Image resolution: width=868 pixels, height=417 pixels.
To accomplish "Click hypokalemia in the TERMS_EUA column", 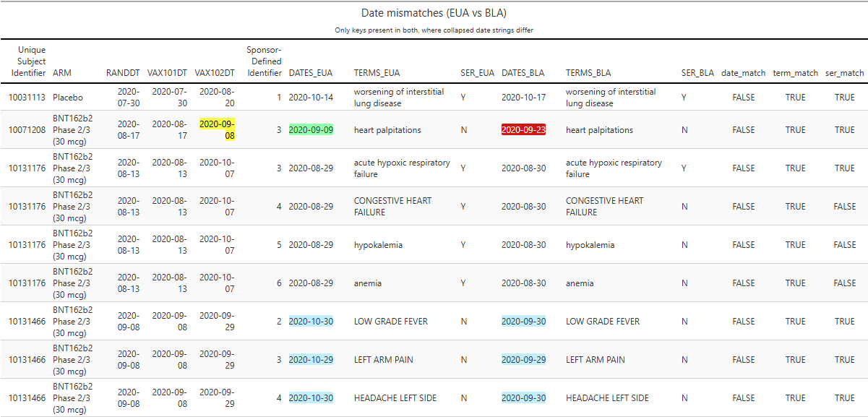I will [x=379, y=245].
